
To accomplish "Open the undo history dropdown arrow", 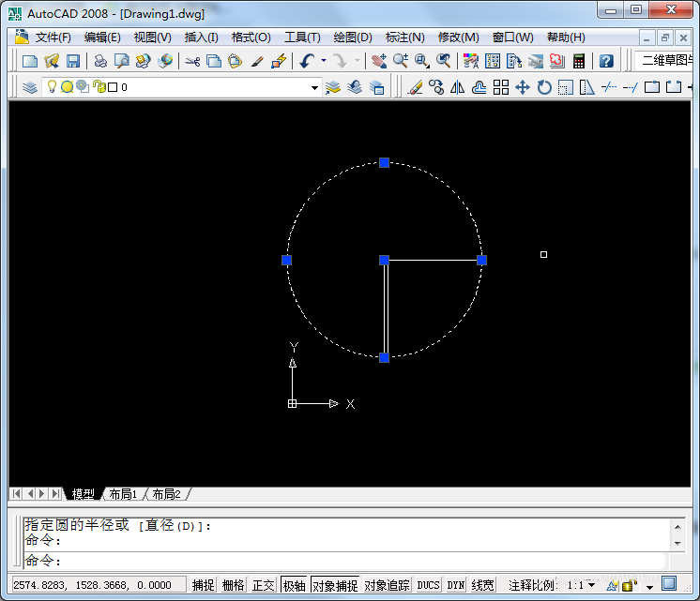I will click(323, 61).
